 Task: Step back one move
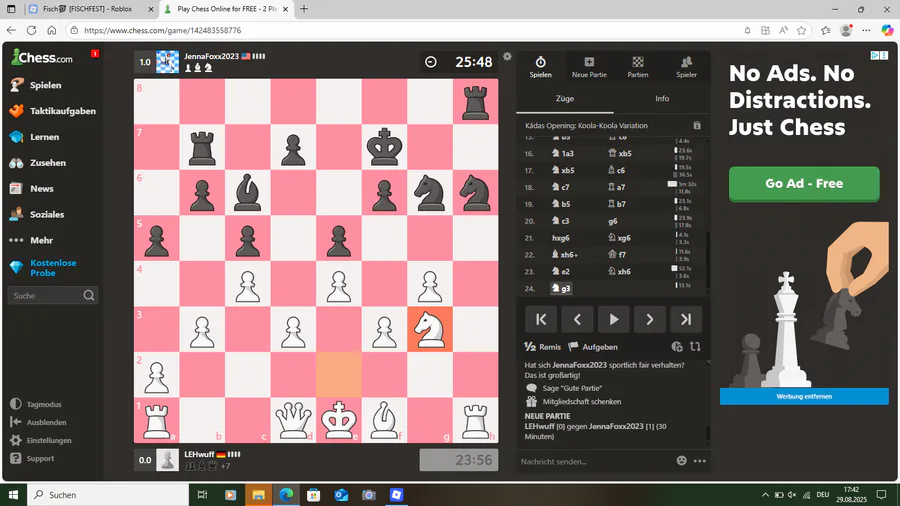[x=577, y=320]
